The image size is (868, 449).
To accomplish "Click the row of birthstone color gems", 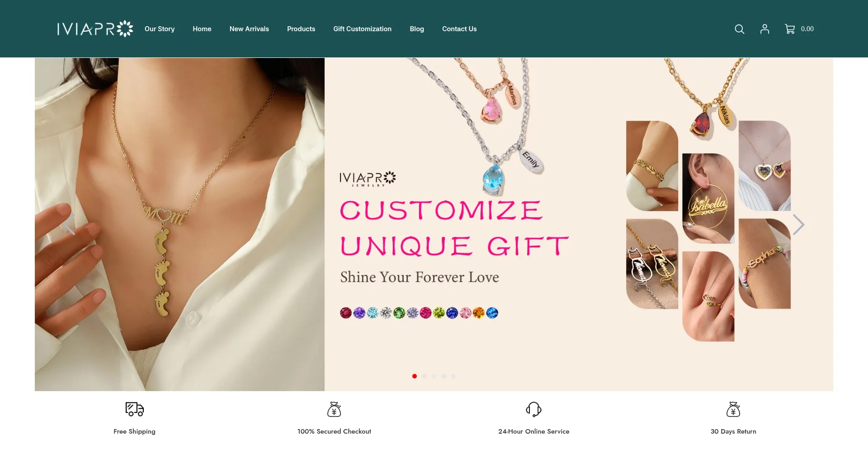I will (x=419, y=313).
